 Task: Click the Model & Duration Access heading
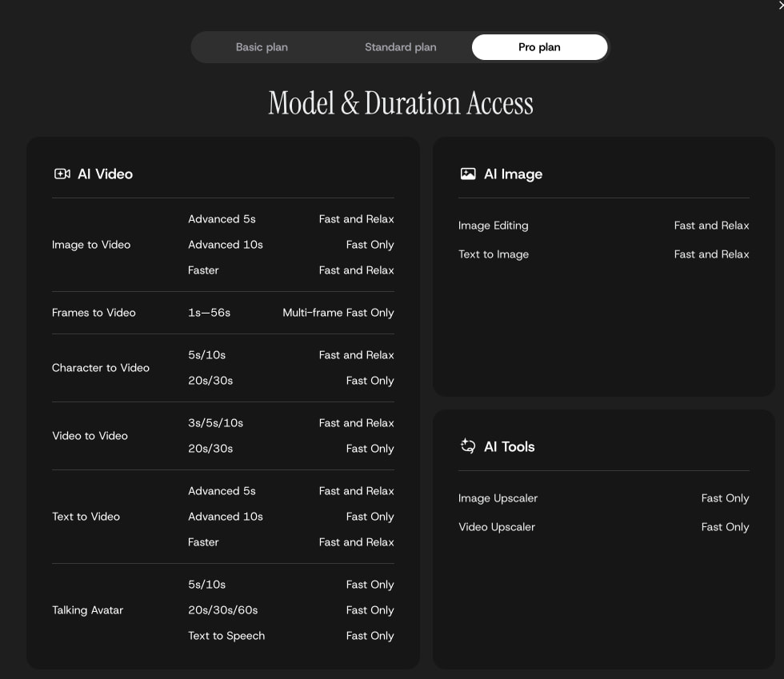coord(401,103)
